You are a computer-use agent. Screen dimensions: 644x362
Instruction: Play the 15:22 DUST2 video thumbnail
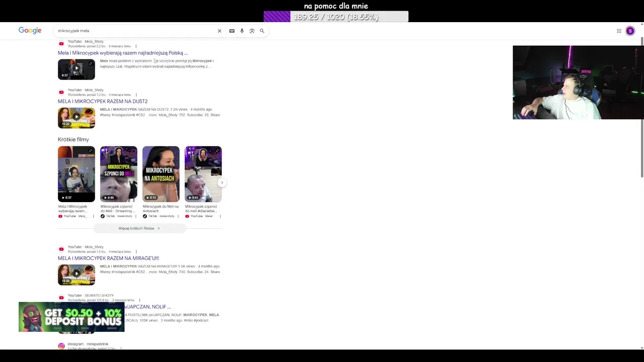click(76, 118)
